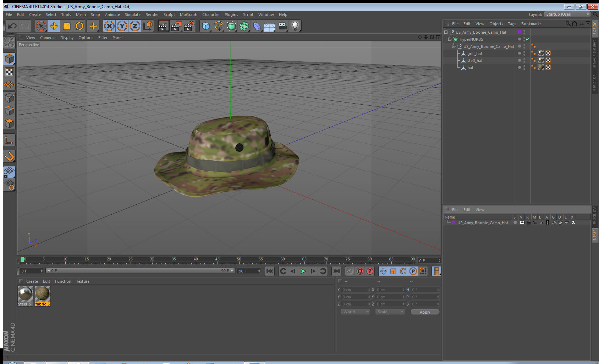599x364 pixels.
Task: Add a floor environment object
Action: coord(270,27)
